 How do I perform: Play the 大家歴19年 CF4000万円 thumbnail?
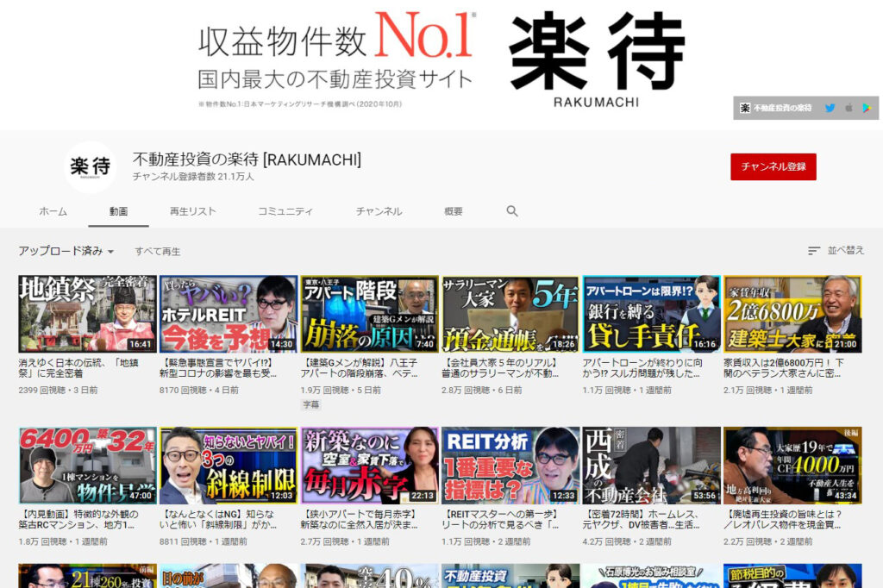(792, 466)
